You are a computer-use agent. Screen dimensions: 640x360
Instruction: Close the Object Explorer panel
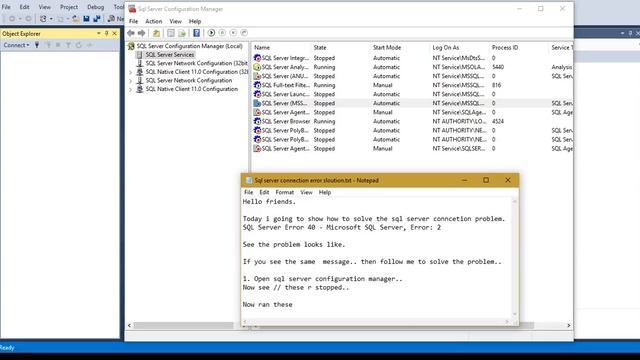click(x=115, y=33)
